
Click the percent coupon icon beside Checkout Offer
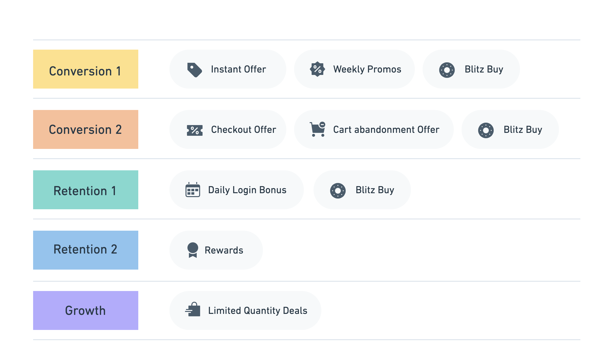195,130
